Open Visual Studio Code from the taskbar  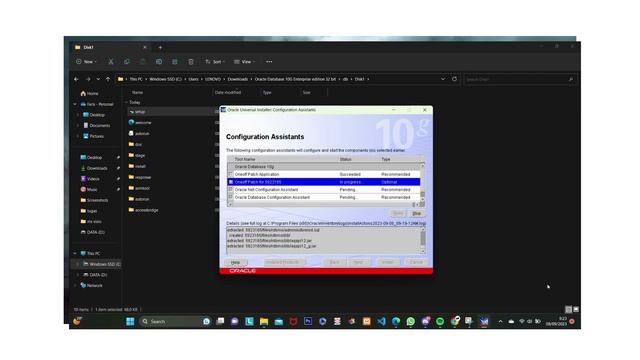[381, 322]
